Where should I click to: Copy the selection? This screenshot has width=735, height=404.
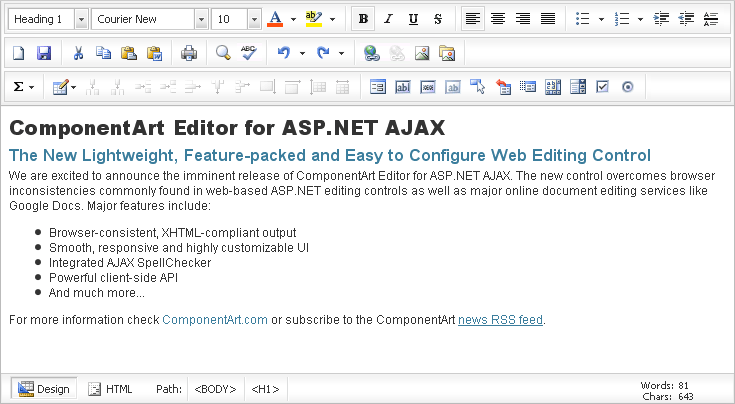(103, 53)
